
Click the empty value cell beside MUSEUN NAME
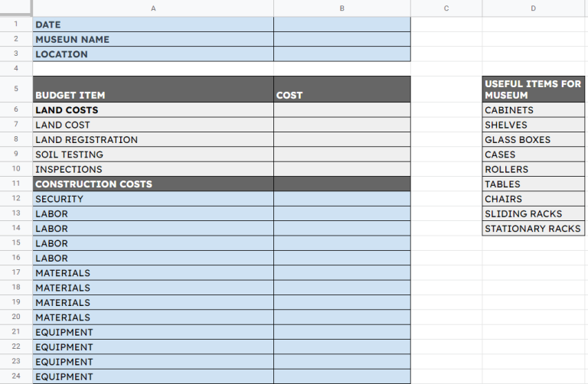click(x=342, y=39)
